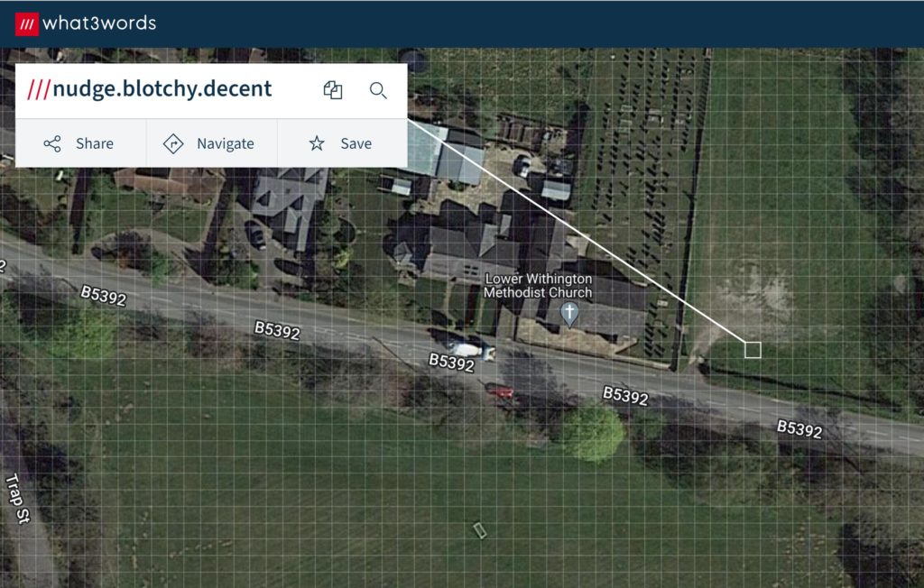Viewport: 924px width, 588px height.
Task: Select the Lower Withington Methodist Church pin
Action: click(569, 315)
